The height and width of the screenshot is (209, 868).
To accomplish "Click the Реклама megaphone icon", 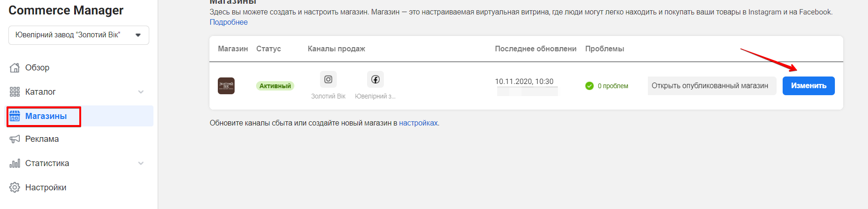I will coord(15,139).
